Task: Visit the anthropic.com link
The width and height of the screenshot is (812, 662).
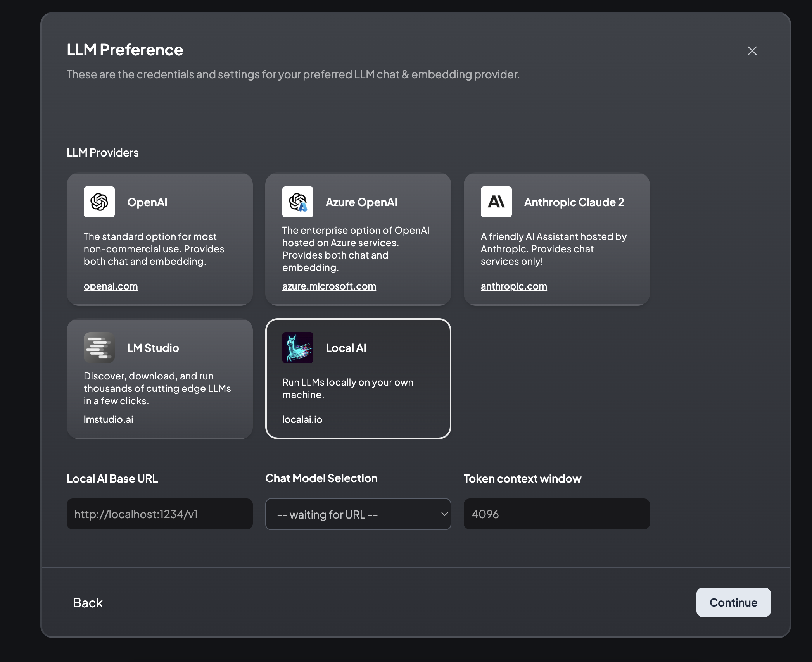Action: click(x=514, y=286)
